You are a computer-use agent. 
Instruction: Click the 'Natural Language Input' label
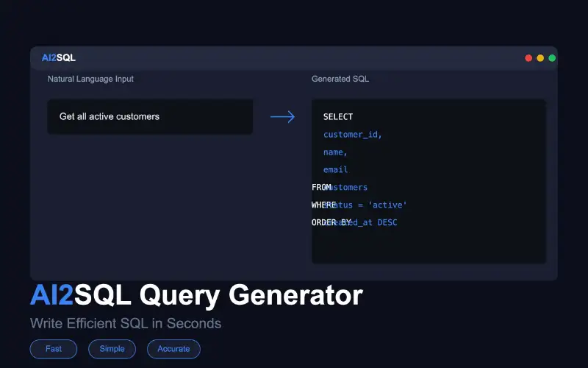coord(90,79)
